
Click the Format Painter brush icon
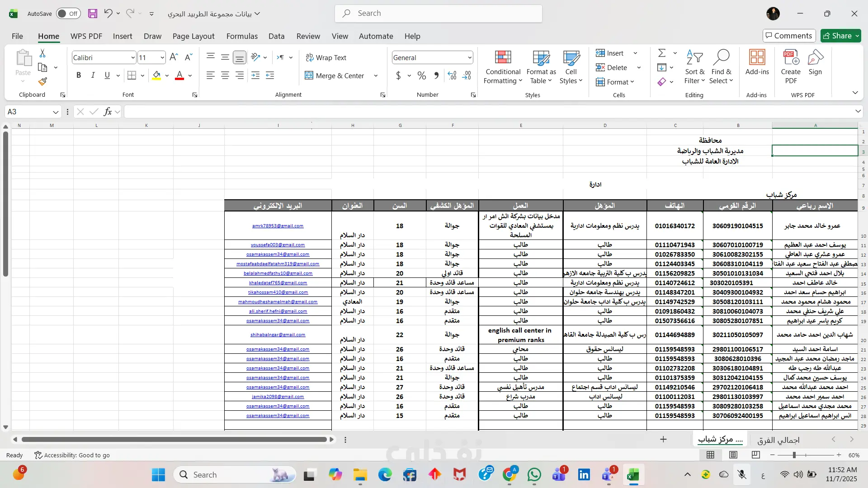tap(42, 82)
